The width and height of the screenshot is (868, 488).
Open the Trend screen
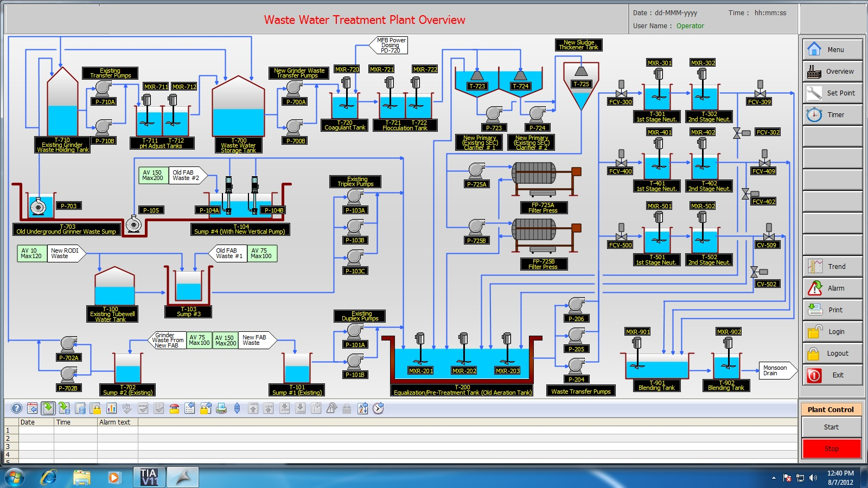coord(832,267)
